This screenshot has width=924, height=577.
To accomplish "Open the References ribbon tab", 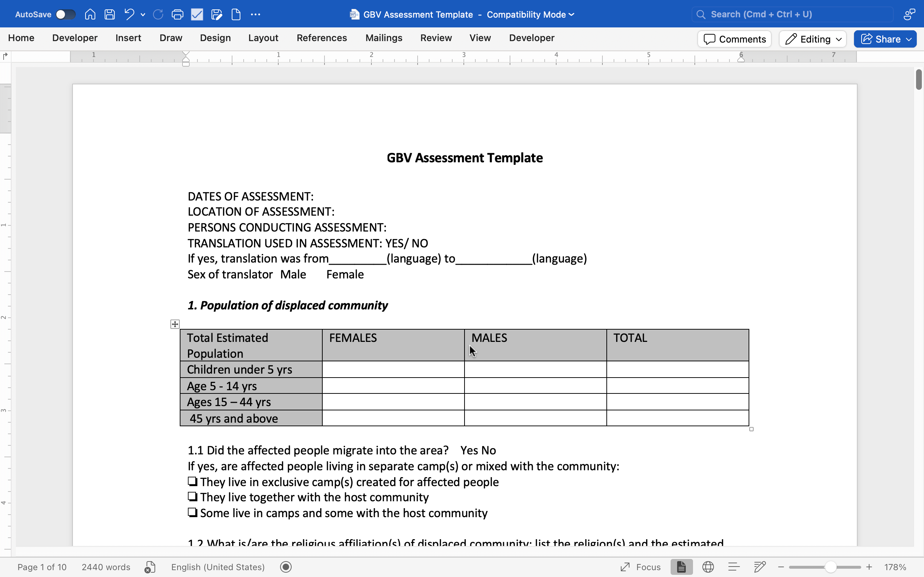I will click(322, 38).
